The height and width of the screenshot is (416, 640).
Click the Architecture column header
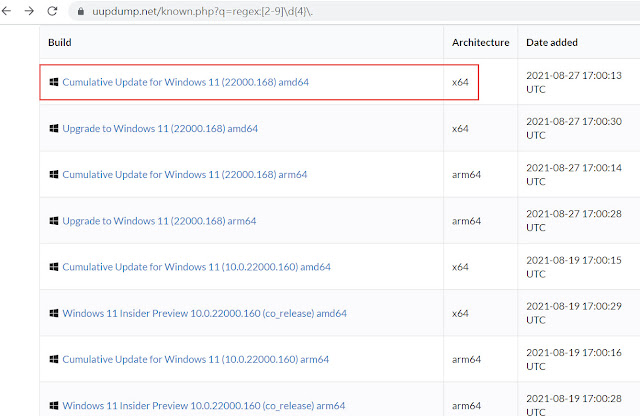[x=480, y=42]
